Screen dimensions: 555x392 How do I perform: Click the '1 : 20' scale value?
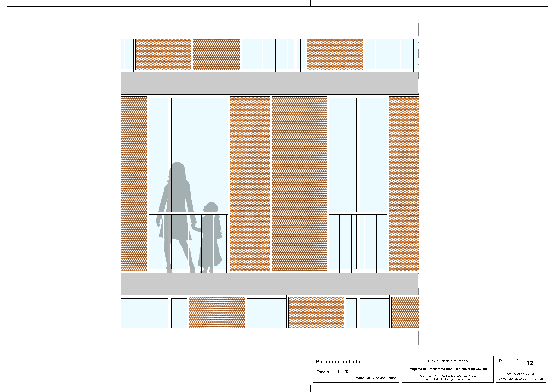point(343,372)
